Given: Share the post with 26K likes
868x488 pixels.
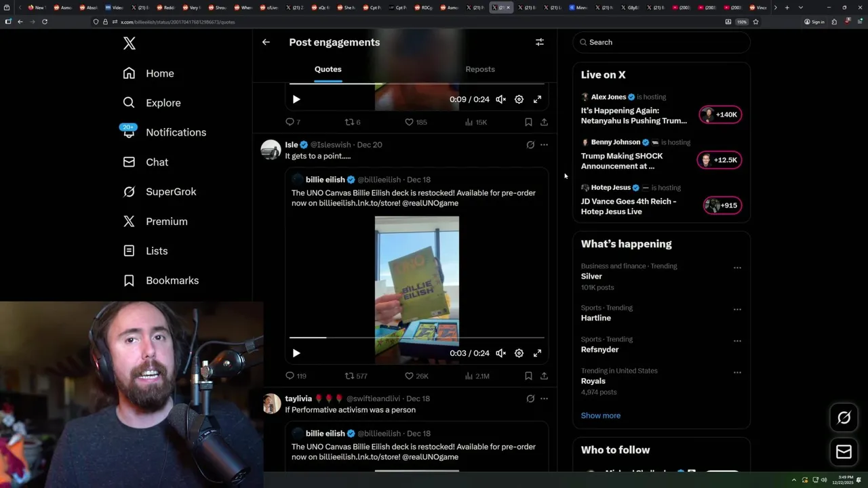Looking at the screenshot, I should tap(544, 375).
